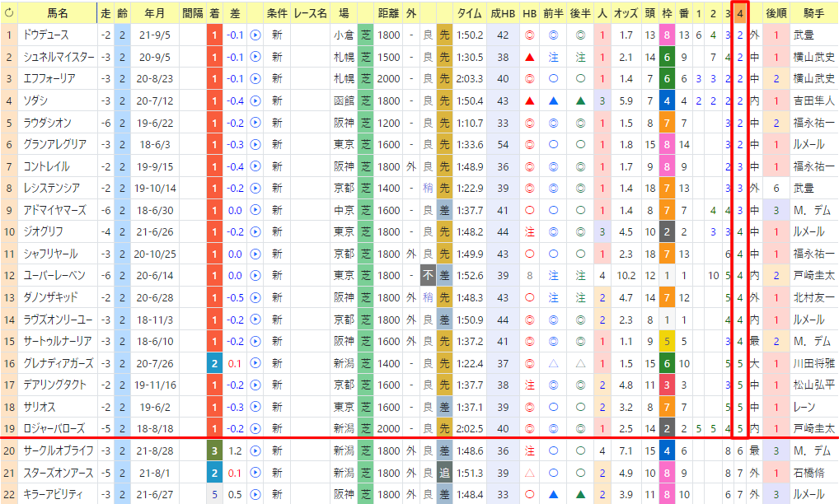Image resolution: width=839 pixels, height=504 pixels.
Task: Sort by the 前半 column header
Action: click(x=553, y=13)
